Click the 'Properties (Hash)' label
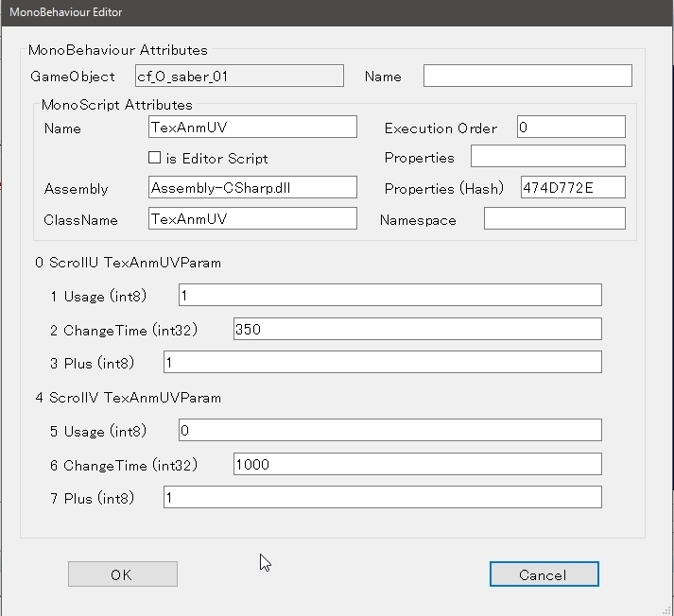The height and width of the screenshot is (616, 674). (444, 189)
